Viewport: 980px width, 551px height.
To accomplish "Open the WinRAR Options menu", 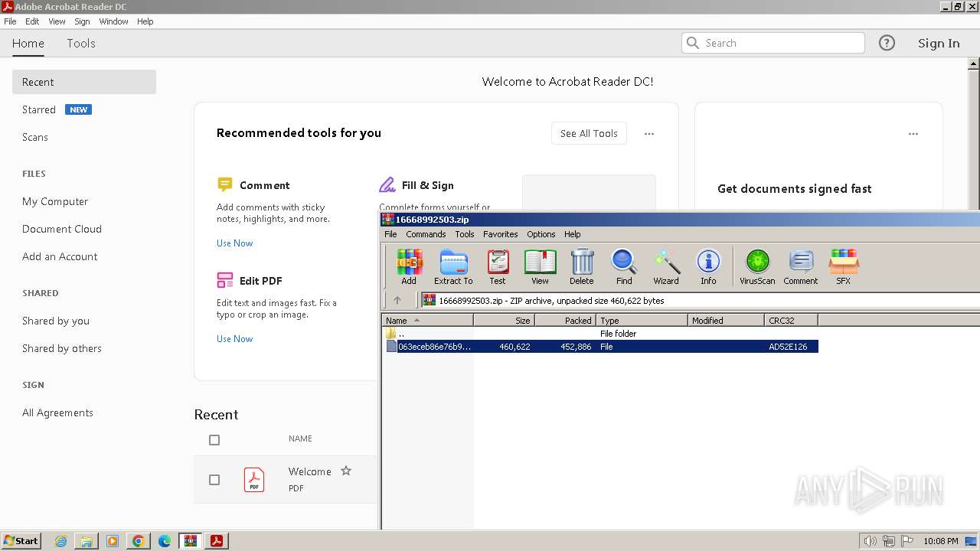I will tap(541, 234).
